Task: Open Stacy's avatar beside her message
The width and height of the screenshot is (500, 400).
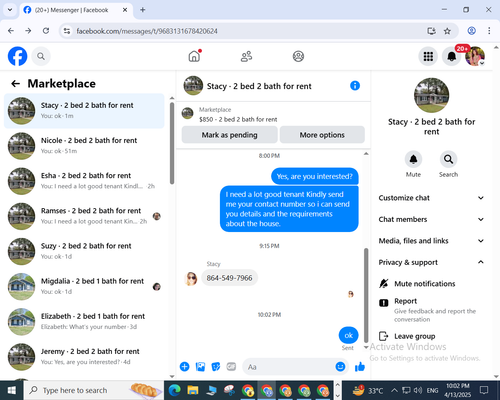Action: point(191,278)
